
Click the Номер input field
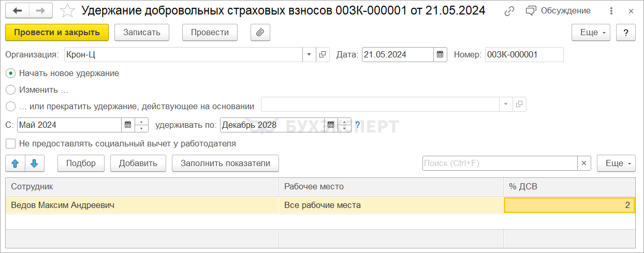tap(524, 54)
